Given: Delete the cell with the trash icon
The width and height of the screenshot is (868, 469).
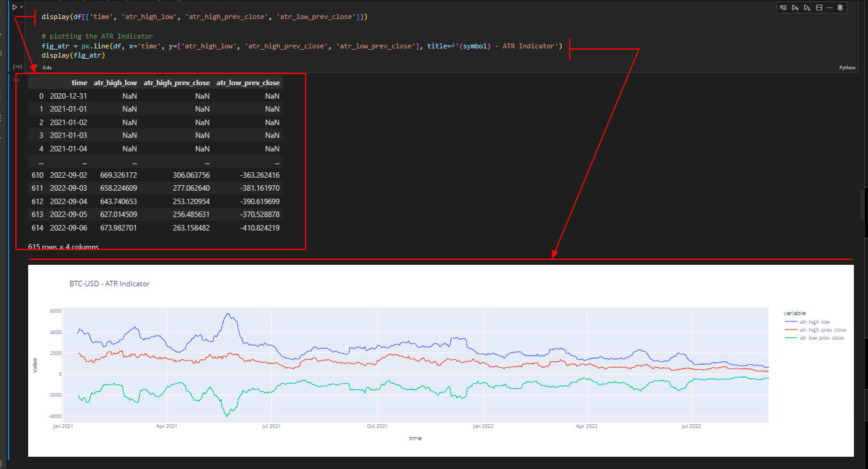Looking at the screenshot, I should (x=840, y=7).
